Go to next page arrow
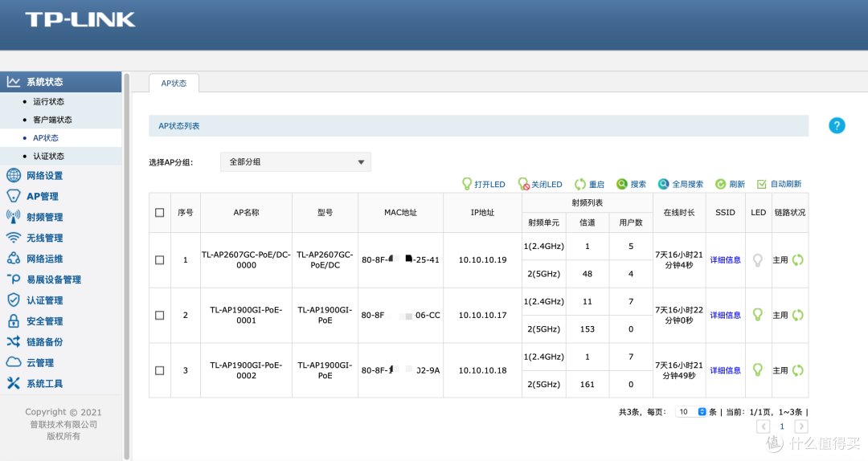The height and width of the screenshot is (461, 868). click(800, 426)
